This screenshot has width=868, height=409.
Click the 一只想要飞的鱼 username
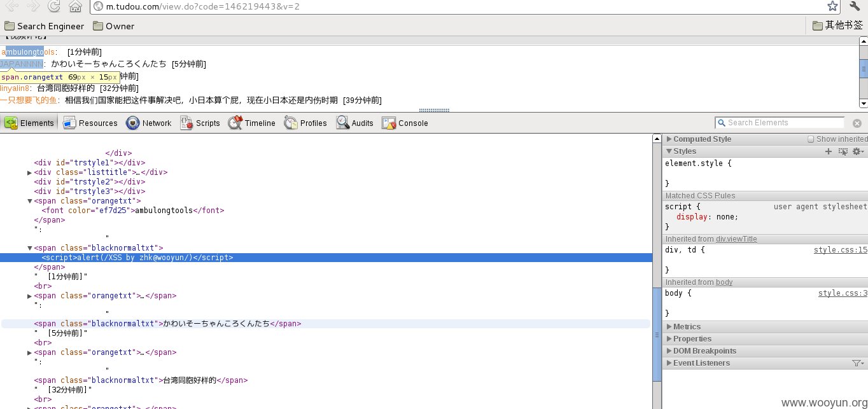[x=28, y=101]
